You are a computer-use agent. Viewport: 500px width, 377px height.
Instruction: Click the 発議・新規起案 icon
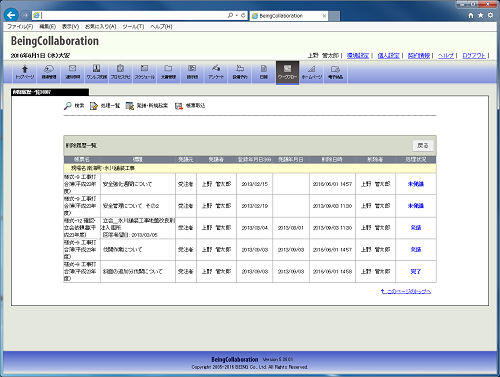130,106
